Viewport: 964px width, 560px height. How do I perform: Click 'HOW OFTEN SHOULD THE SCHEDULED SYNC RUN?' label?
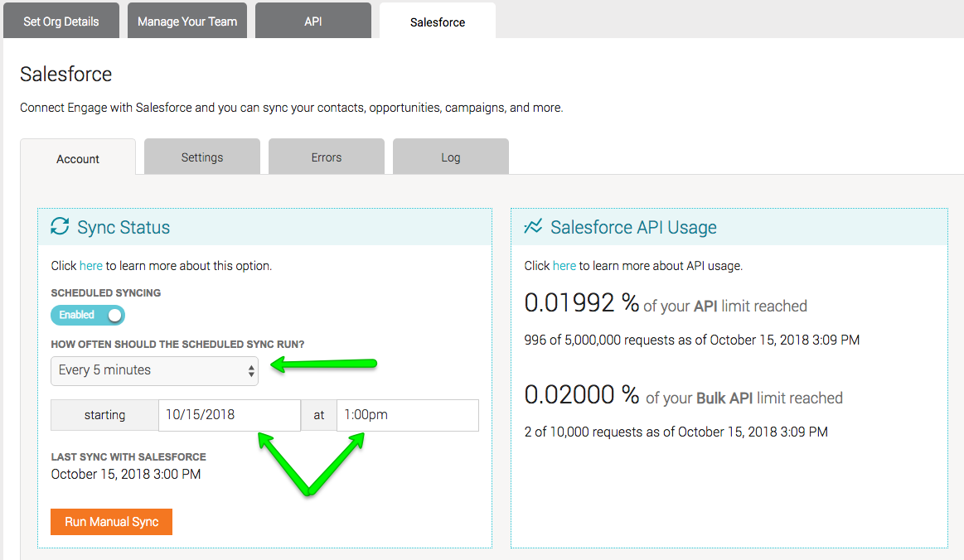177,345
